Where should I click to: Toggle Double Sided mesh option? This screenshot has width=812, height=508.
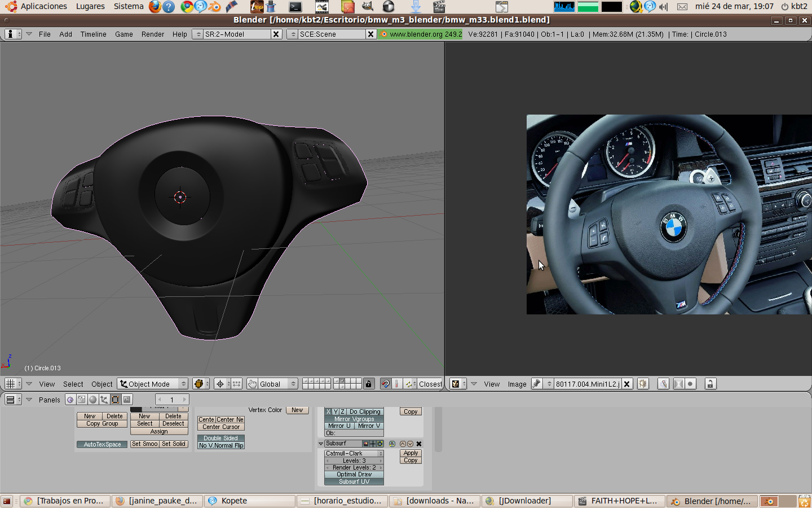pos(221,438)
